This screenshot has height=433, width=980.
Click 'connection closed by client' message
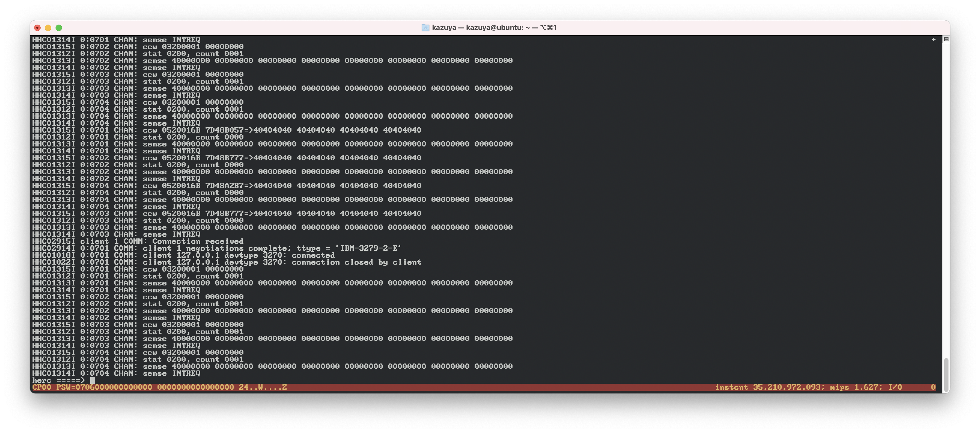(356, 262)
